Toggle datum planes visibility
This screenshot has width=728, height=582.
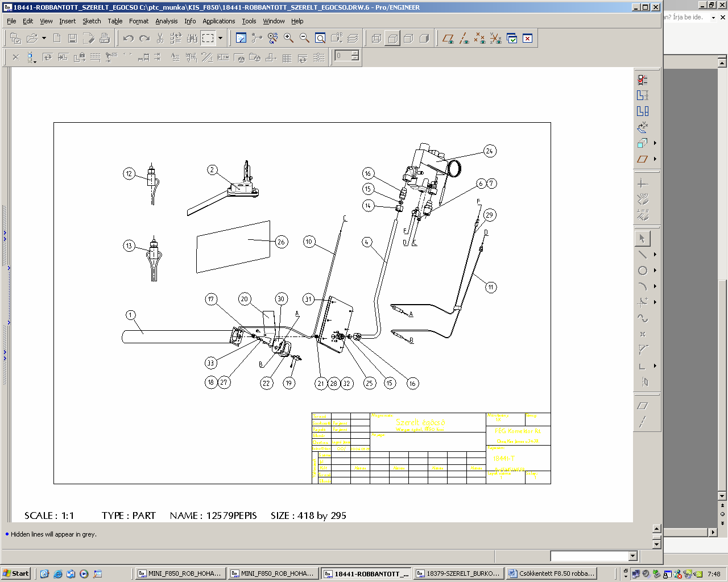pos(448,38)
